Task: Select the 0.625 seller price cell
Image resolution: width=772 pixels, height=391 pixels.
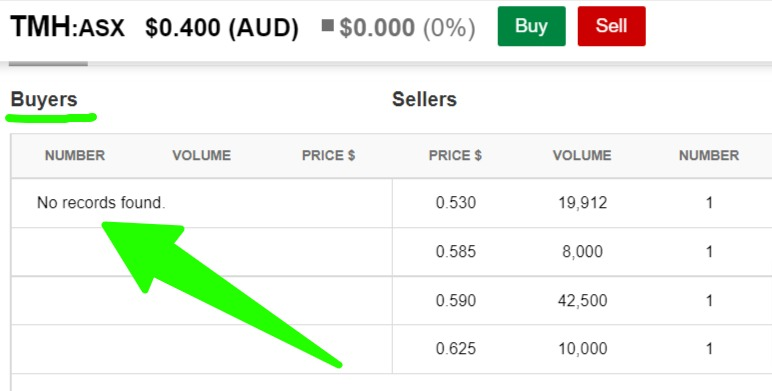Action: click(x=456, y=349)
